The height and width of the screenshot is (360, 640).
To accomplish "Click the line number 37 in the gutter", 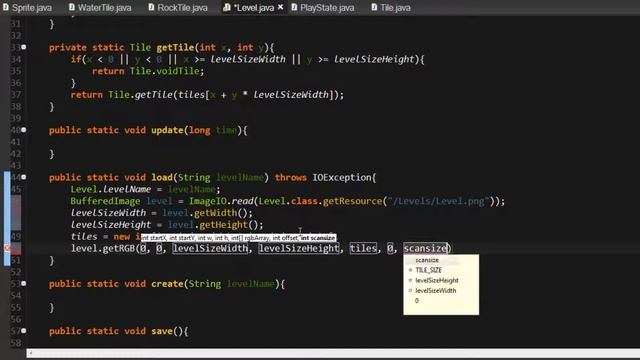I will (x=16, y=95).
